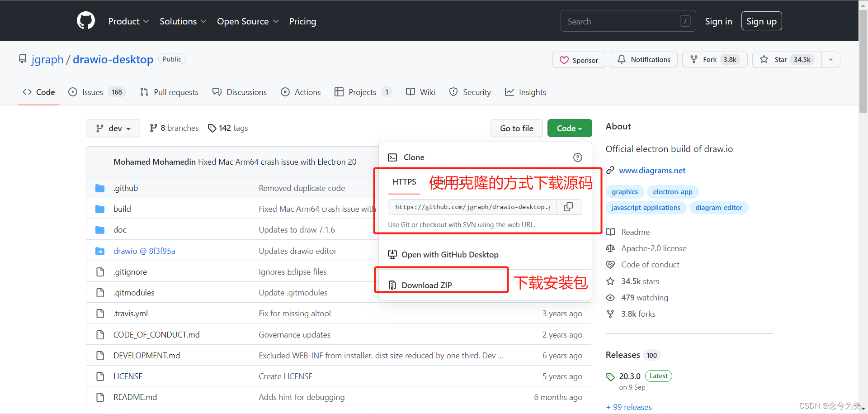Click the star icon next to 34.5k stars
Image resolution: width=868 pixels, height=414 pixels.
[x=610, y=281]
